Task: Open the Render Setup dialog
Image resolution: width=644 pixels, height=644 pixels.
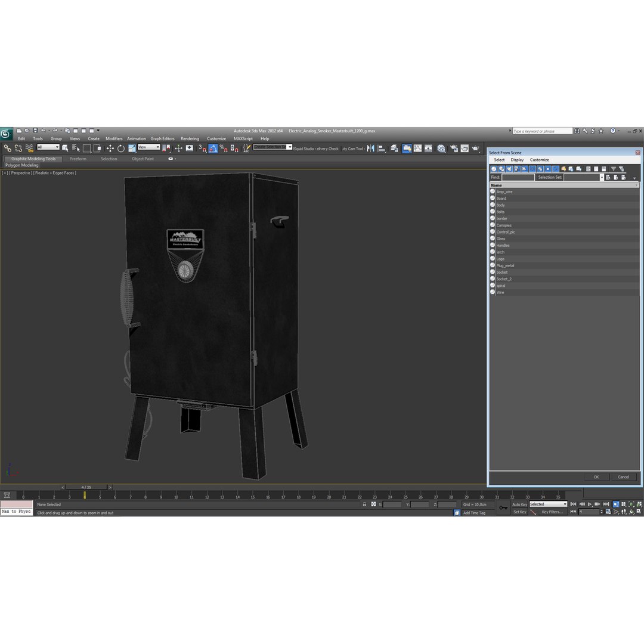Action: 453,148
